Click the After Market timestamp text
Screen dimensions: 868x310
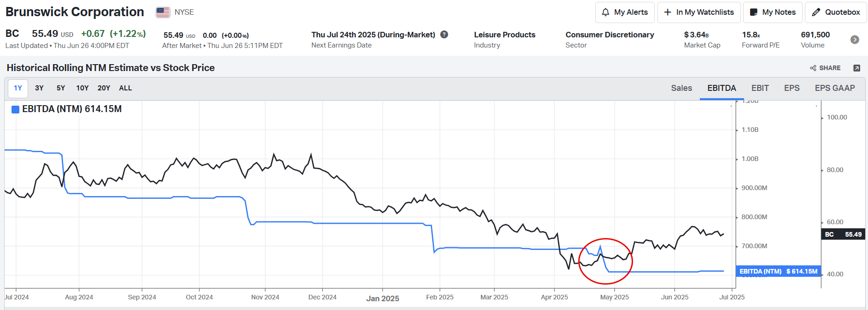pos(223,46)
